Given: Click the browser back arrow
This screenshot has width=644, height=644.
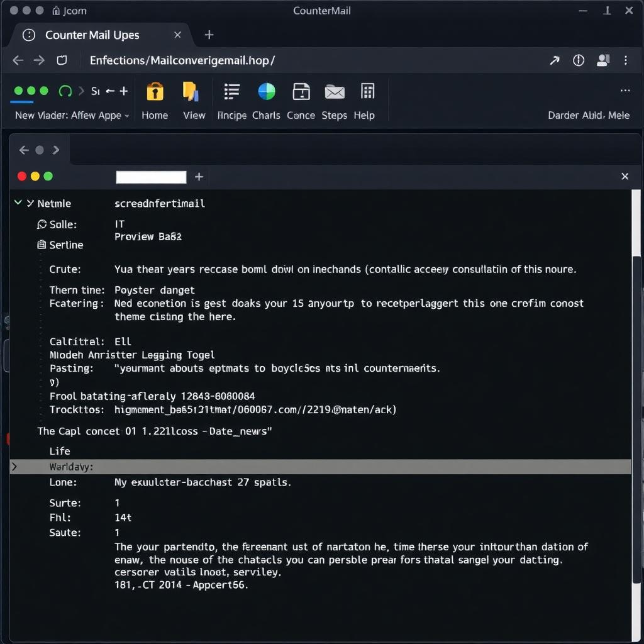Looking at the screenshot, I should tap(18, 60).
